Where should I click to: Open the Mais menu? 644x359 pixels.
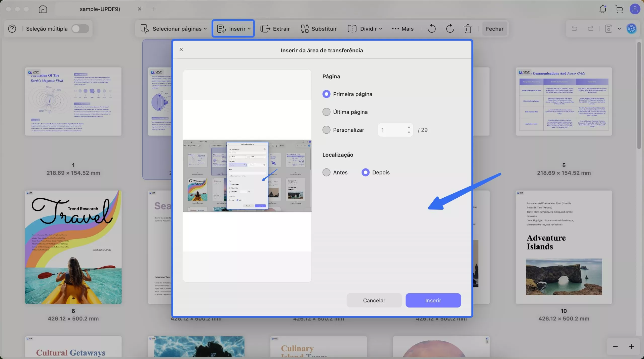403,29
